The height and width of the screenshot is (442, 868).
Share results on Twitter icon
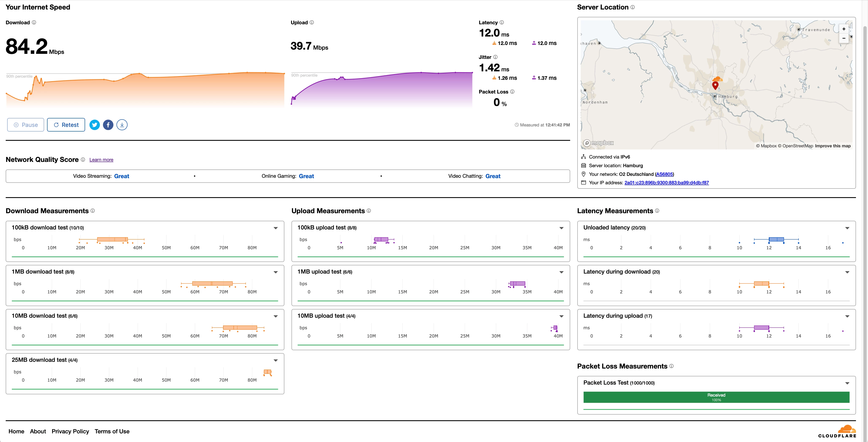(95, 125)
